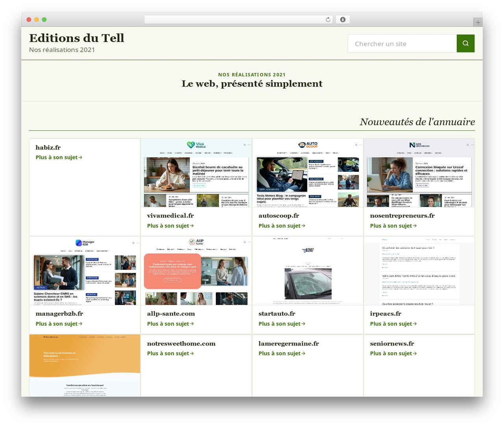Open the vivamedical.fr site preview thumbnail
The image size is (504, 427).
[196, 173]
